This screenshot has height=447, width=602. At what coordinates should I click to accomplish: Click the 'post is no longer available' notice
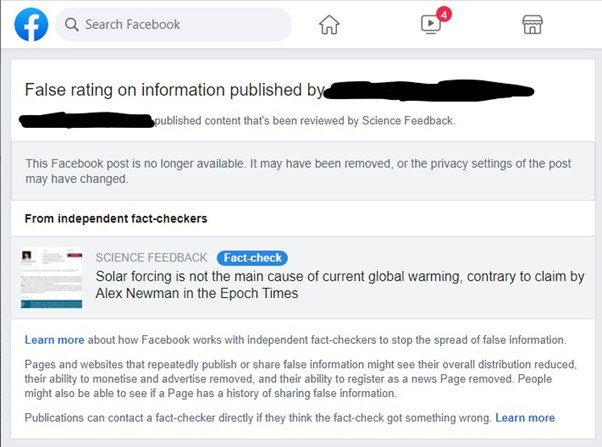coord(298,171)
